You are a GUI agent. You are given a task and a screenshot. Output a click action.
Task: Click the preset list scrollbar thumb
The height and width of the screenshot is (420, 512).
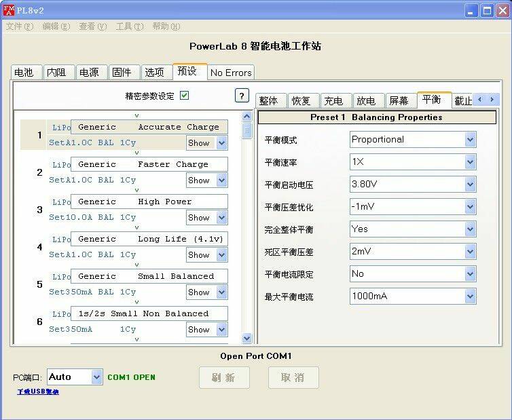click(247, 131)
